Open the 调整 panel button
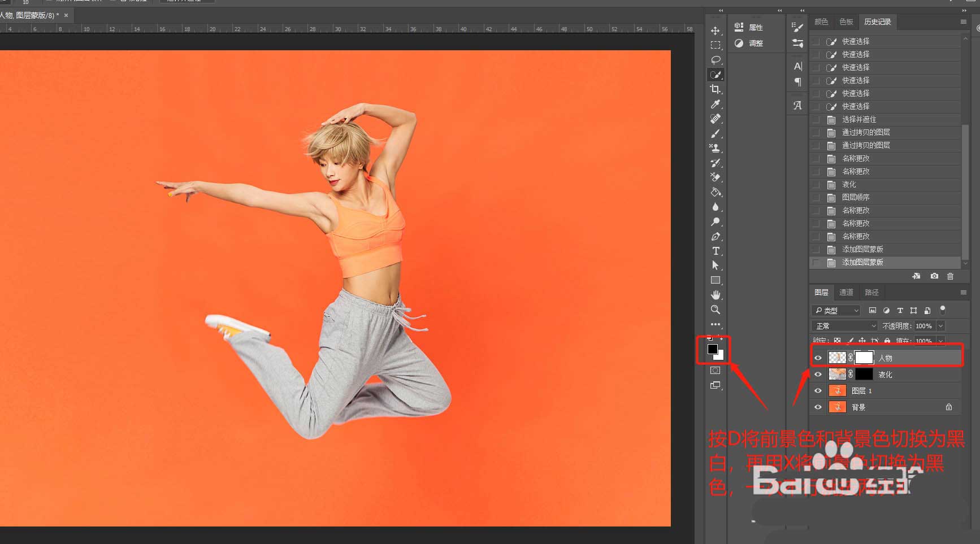 coord(748,43)
